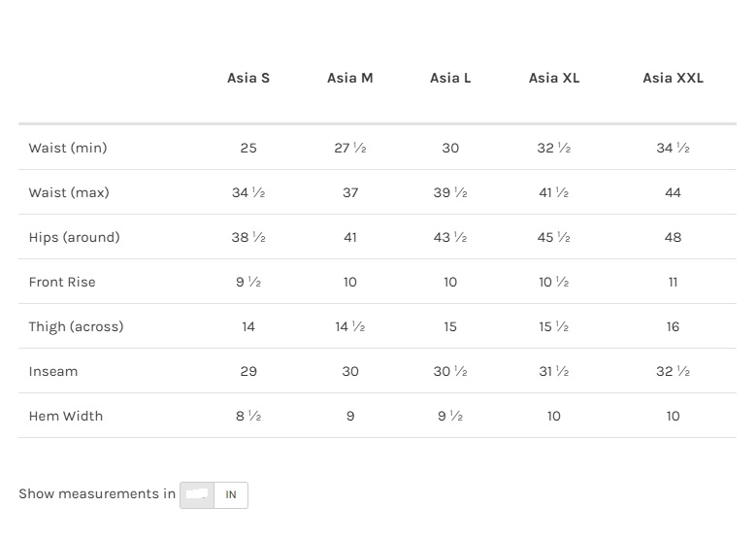Switch measurements to inches (IN)
This screenshot has height=540, width=756.
(x=231, y=494)
